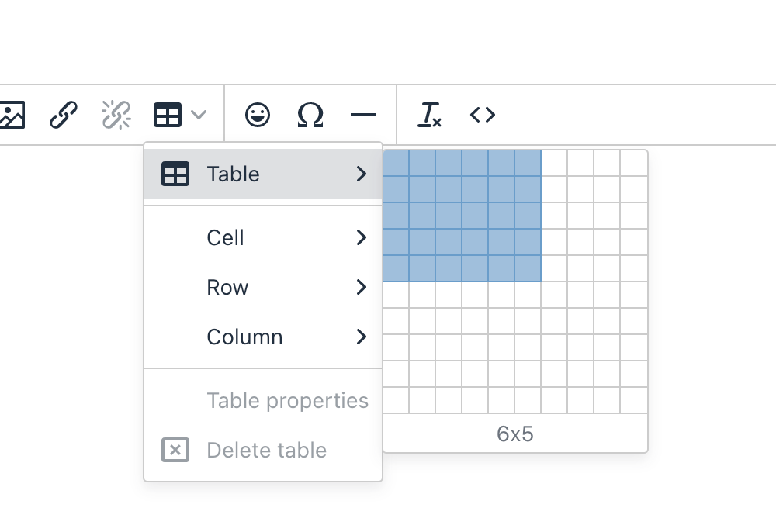Open the Row menu entry

(x=227, y=288)
